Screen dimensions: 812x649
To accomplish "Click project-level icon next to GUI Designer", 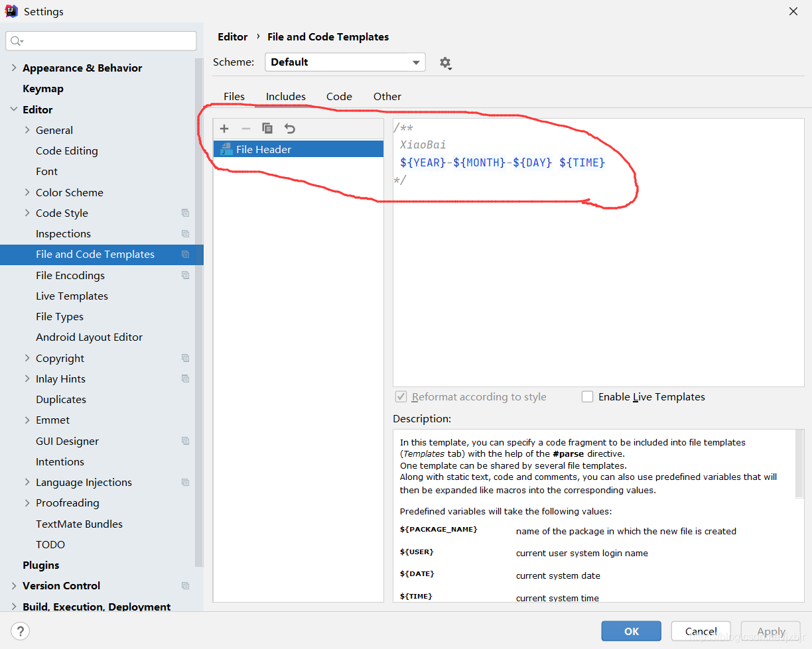I will tap(185, 441).
